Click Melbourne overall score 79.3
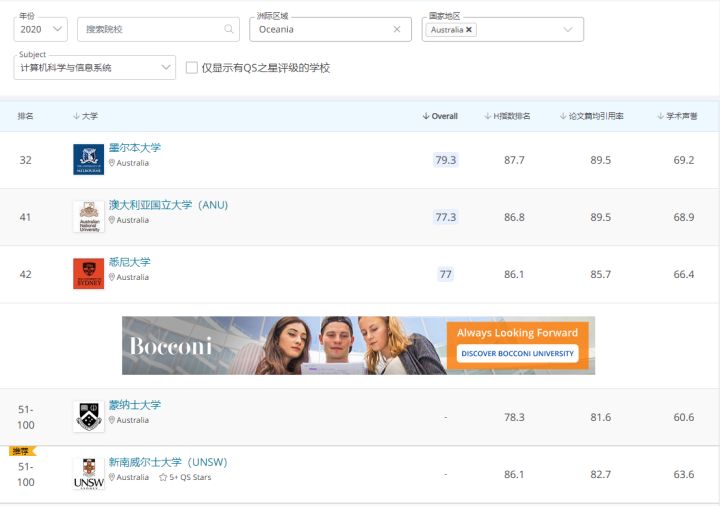720x506 pixels. point(445,160)
